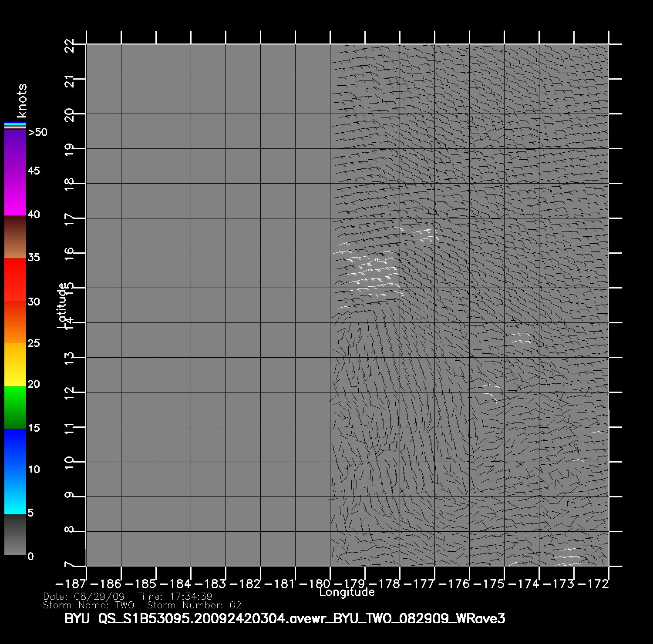Click the green 15–20 knots legend segment
The width and height of the screenshot is (653, 644).
pos(15,407)
